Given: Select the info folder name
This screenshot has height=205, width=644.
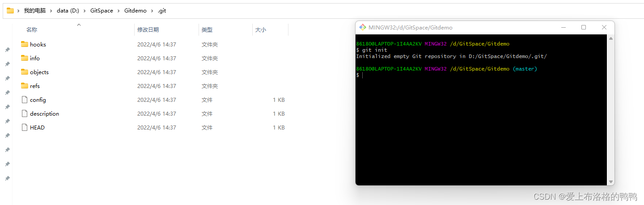Looking at the screenshot, I should coord(35,58).
